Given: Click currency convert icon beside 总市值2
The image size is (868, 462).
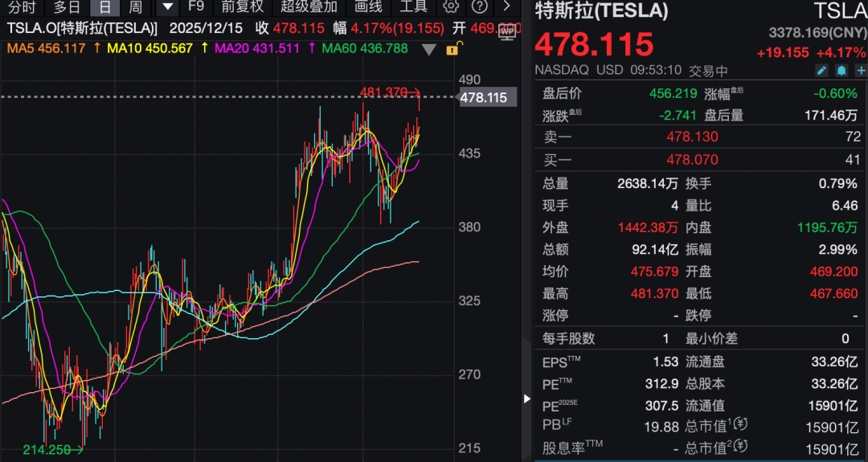Looking at the screenshot, I should pyautogui.click(x=740, y=446).
